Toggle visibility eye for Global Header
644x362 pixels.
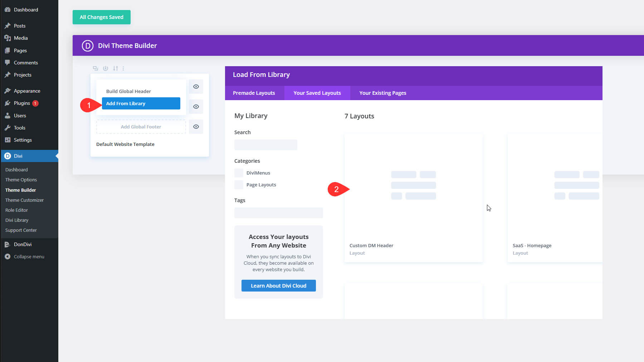196,87
